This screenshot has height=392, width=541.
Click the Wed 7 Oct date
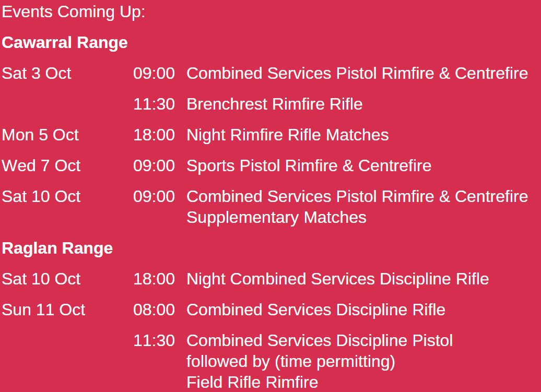pyautogui.click(x=41, y=166)
